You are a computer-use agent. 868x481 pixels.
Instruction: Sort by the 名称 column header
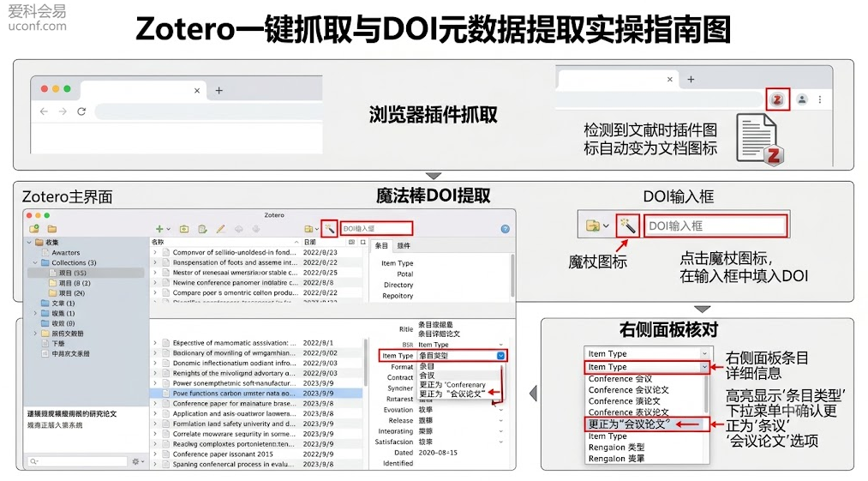[x=158, y=242]
